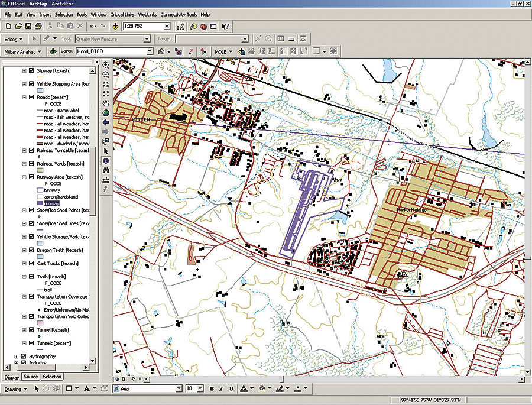532x405 pixels.
Task: Select the Pan hand tool
Action: tap(106, 103)
